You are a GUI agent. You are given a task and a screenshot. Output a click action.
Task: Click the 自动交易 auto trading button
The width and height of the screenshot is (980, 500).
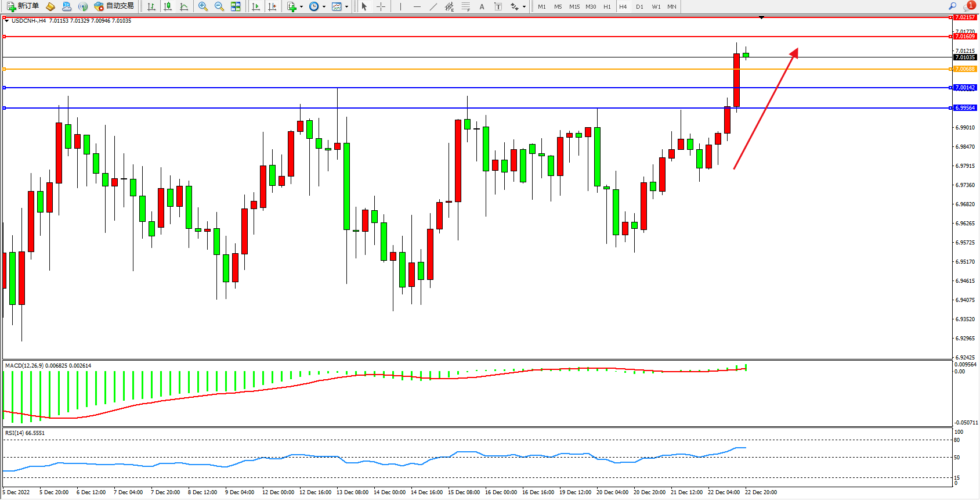[114, 6]
